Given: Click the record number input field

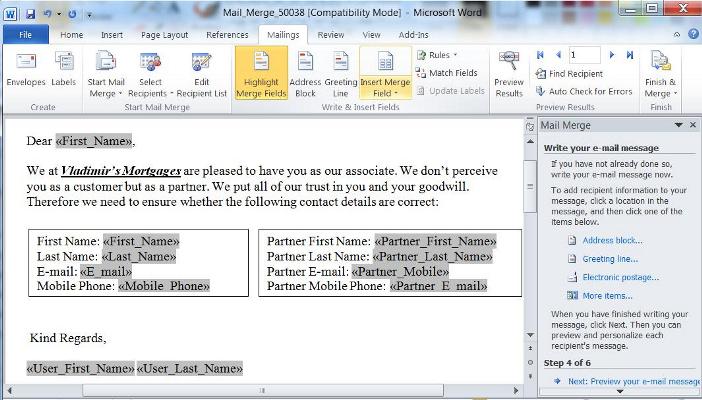Looking at the screenshot, I should pyautogui.click(x=586, y=55).
